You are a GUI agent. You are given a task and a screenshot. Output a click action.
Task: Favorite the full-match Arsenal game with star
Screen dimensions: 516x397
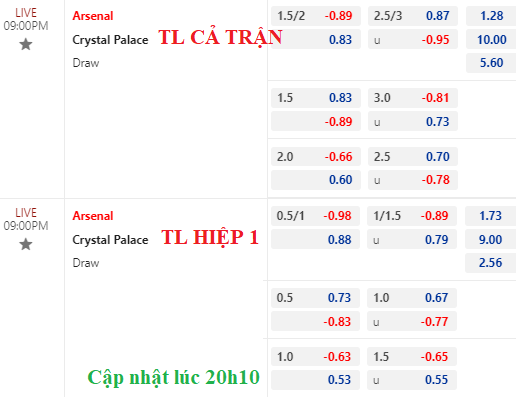[x=26, y=44]
